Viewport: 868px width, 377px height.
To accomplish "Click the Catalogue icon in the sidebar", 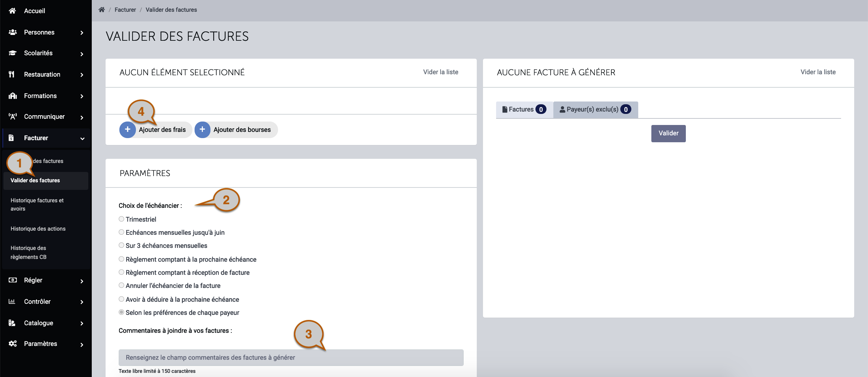I will pos(12,323).
